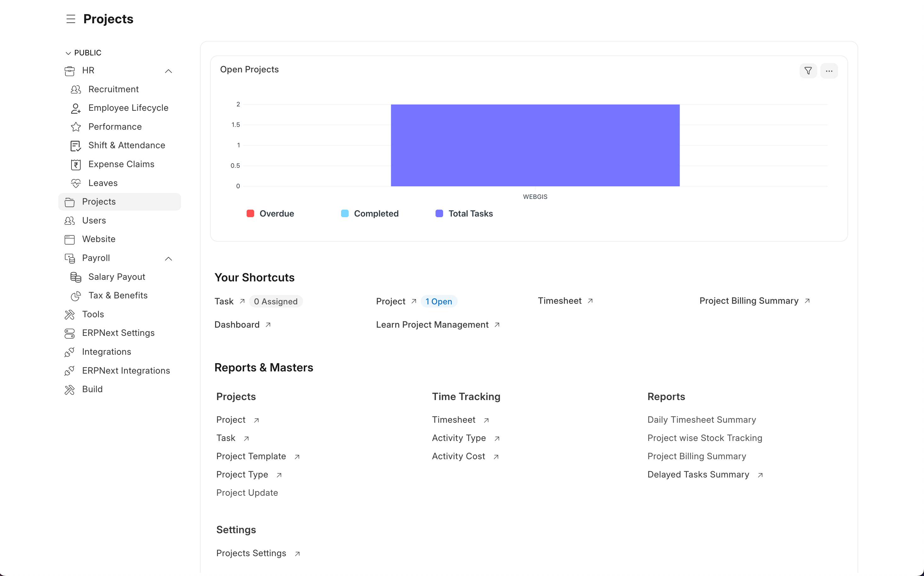Open the Open Projects chart filter
This screenshot has width=924, height=576.
tap(808, 71)
